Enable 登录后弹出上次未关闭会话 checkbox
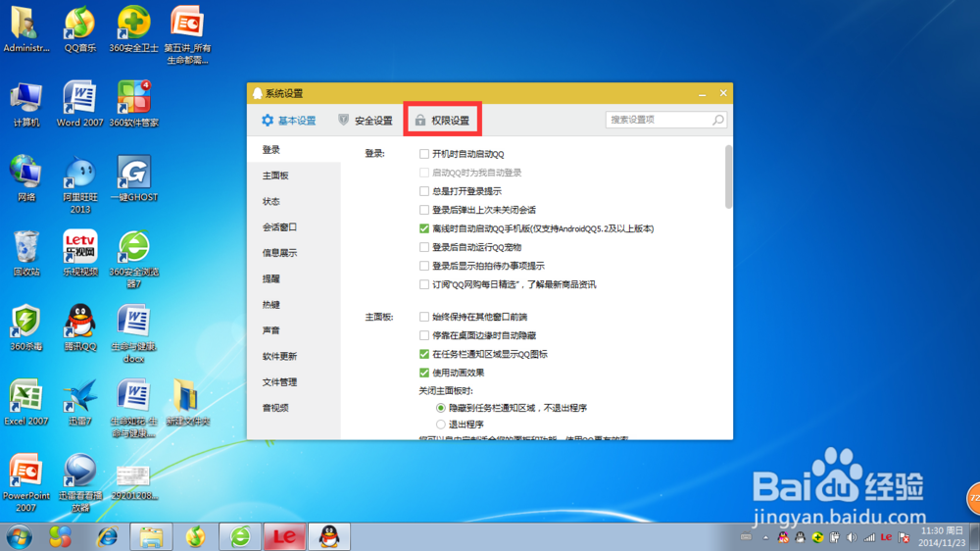The width and height of the screenshot is (980, 551). tap(423, 210)
